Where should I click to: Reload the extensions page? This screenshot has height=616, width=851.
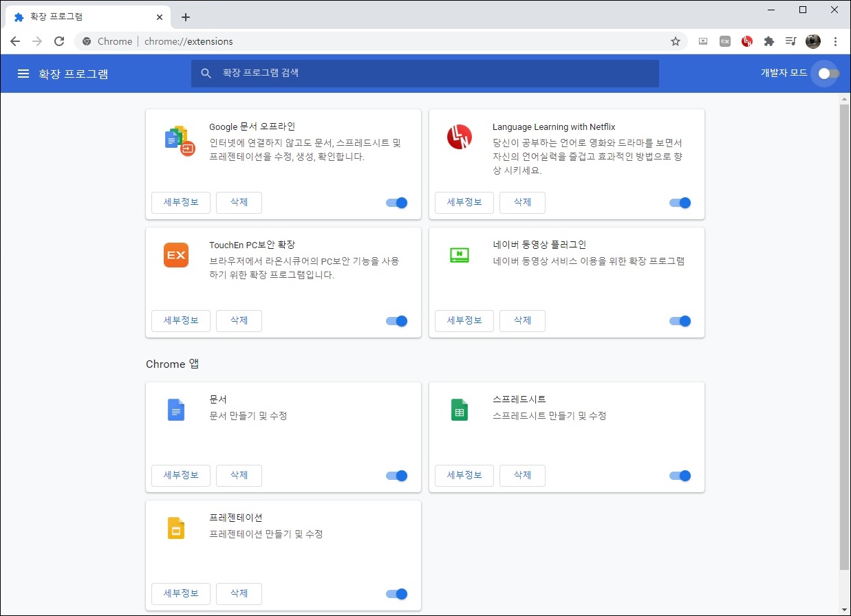coord(59,41)
